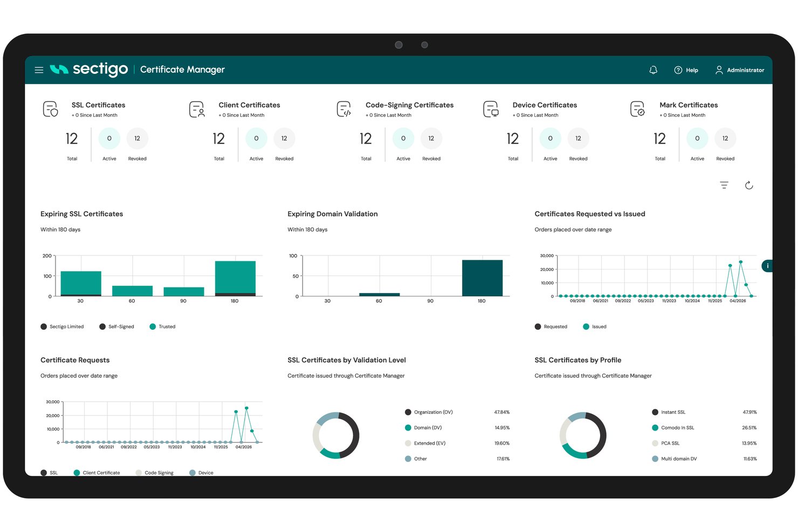Click the Device Certificates card icon

point(491,109)
